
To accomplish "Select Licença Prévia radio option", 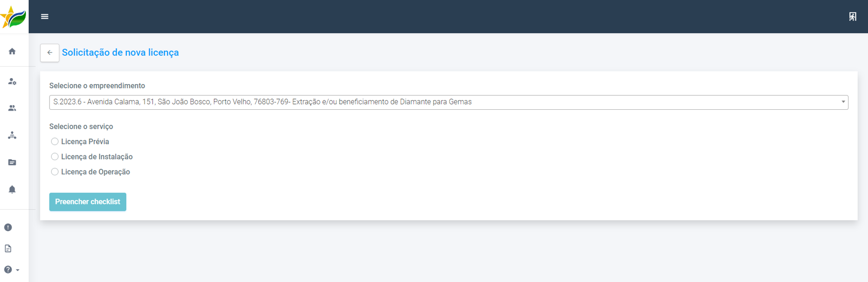I will [x=55, y=141].
